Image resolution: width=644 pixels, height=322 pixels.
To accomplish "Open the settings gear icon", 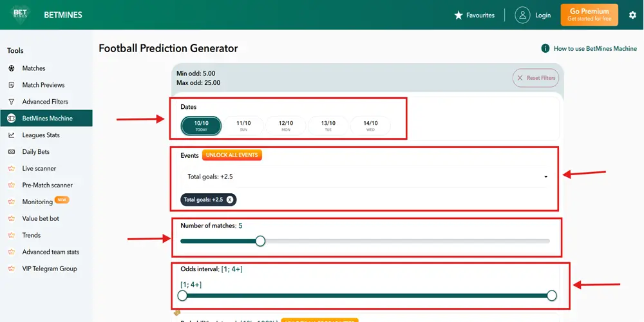I will point(632,15).
